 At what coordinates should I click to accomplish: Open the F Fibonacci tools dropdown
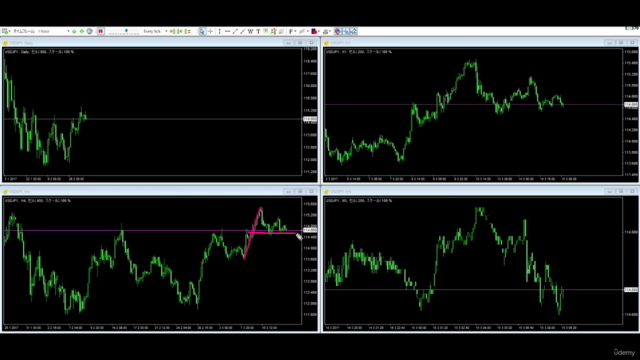coord(292,31)
